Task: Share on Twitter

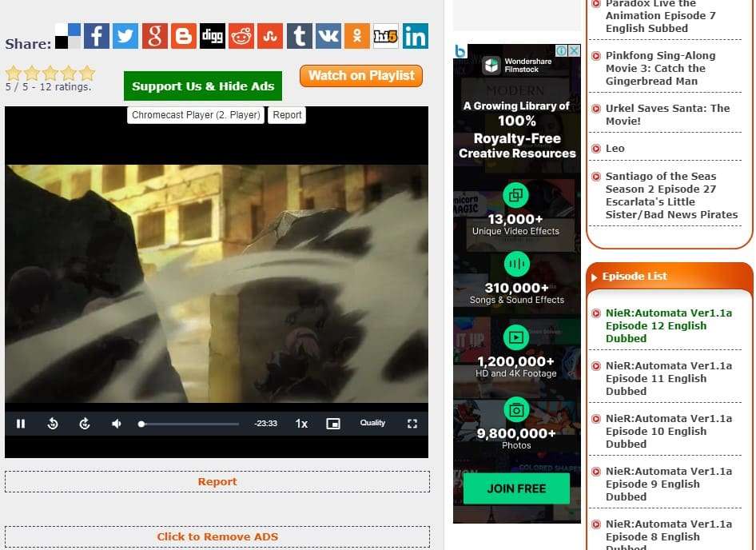Action: point(125,36)
